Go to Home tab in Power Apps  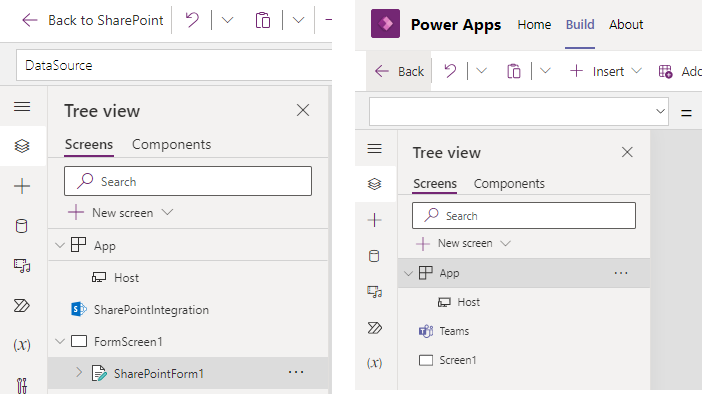534,25
